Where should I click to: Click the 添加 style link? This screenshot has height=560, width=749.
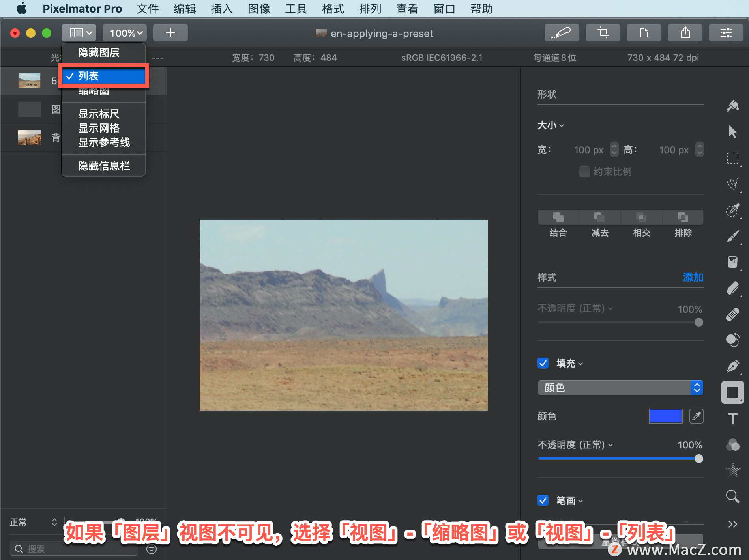[x=693, y=277]
